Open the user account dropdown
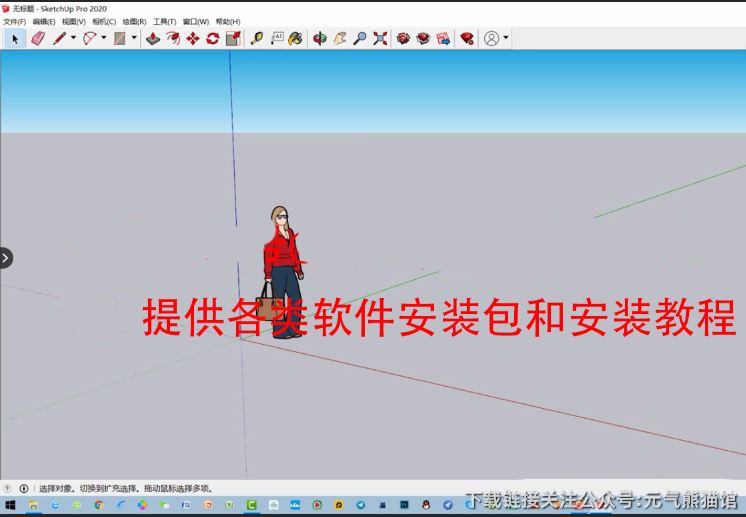This screenshot has height=517, width=746. [506, 38]
